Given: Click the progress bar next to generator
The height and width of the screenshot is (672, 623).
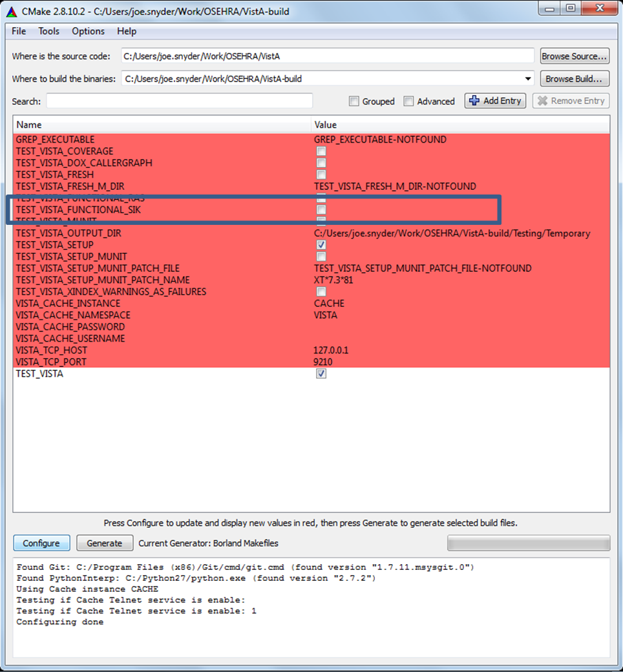Looking at the screenshot, I should pos(528,543).
